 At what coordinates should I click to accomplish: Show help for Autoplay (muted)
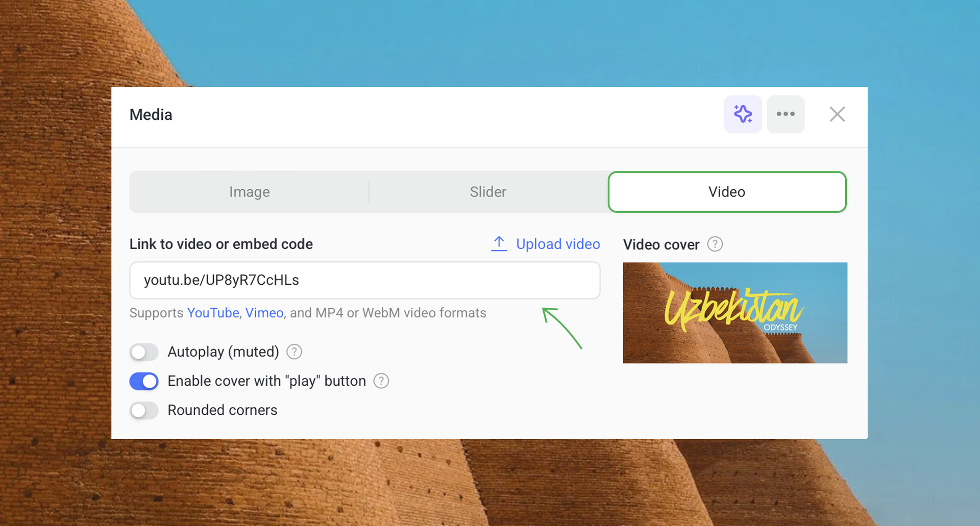click(x=294, y=352)
